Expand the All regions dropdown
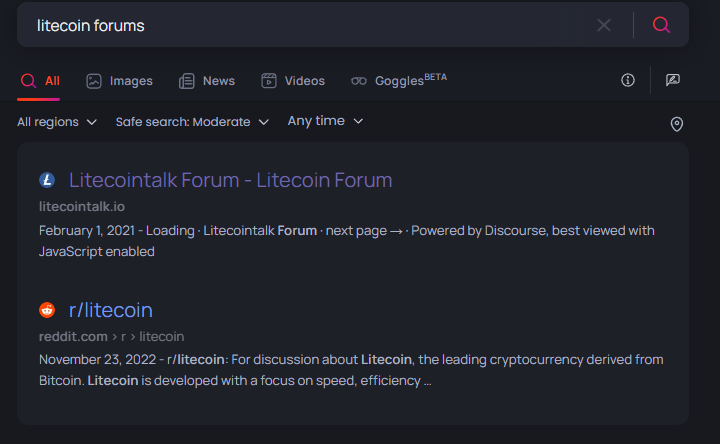 coord(57,122)
